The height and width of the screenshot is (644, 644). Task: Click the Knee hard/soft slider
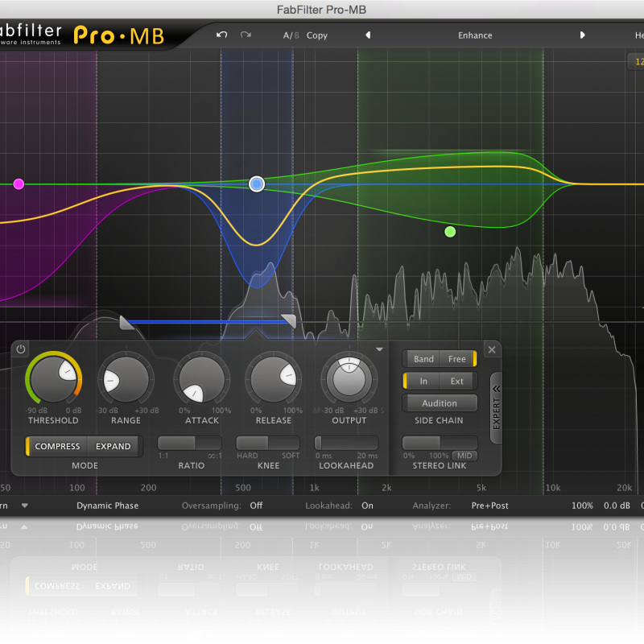(x=268, y=444)
